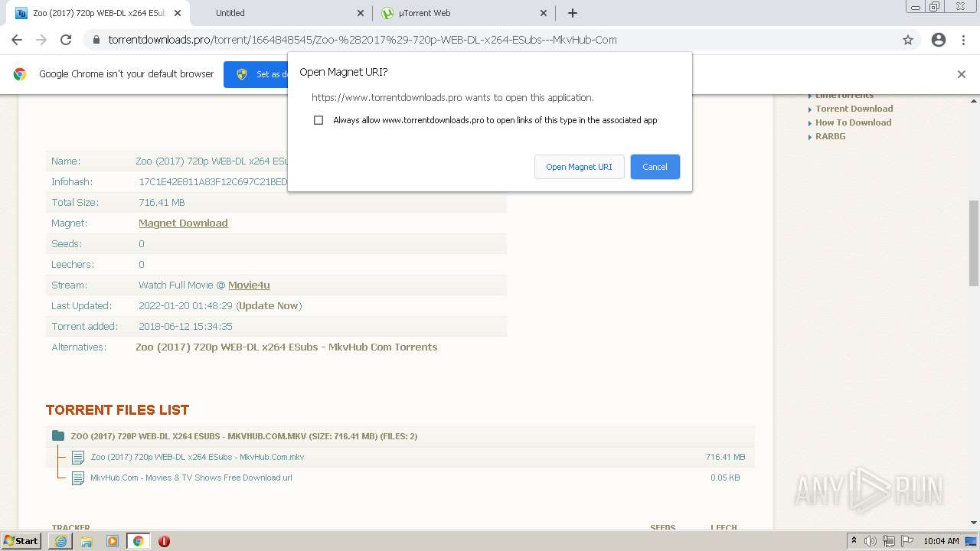Click Update Now link

click(x=268, y=306)
